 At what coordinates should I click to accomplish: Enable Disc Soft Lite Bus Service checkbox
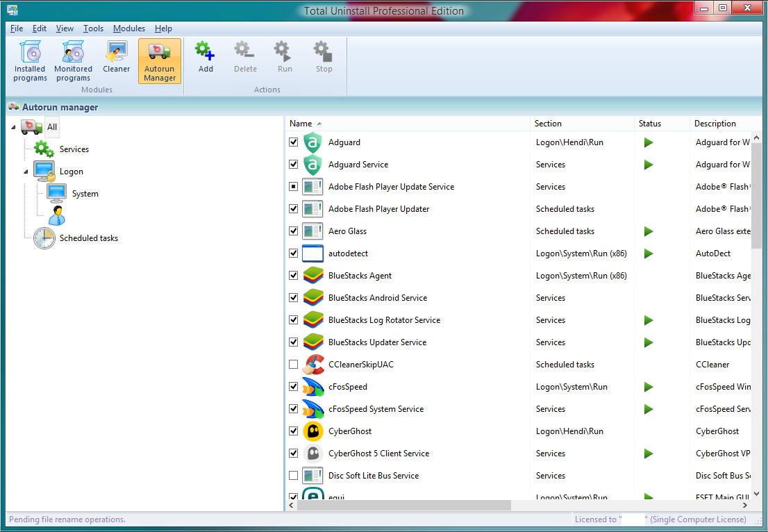(x=294, y=475)
